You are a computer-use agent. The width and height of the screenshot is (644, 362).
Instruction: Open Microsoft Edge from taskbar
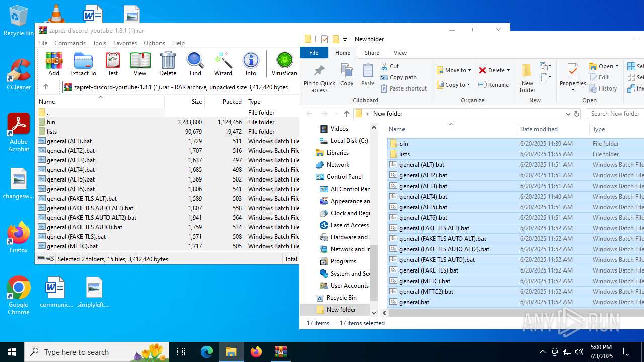(207, 352)
